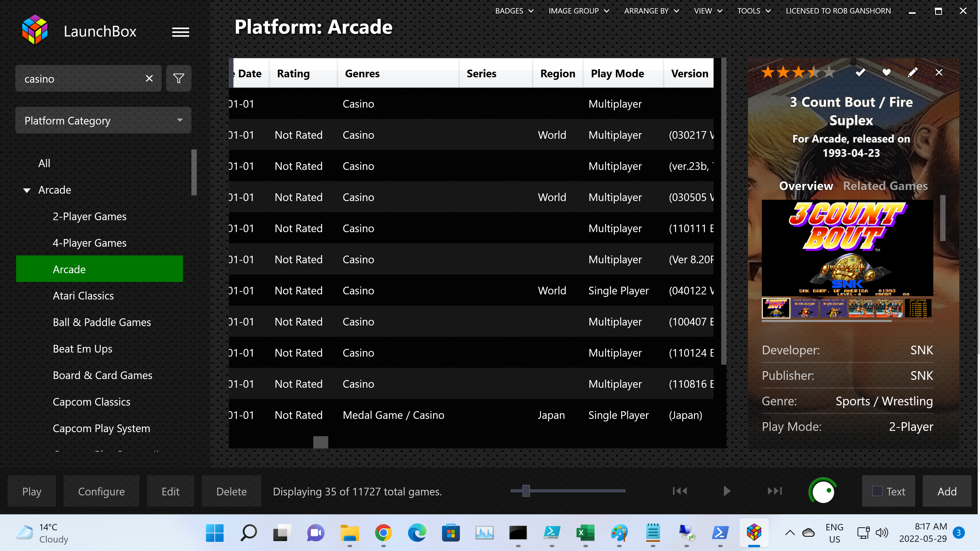Select Beat Em Ups category
The height and width of the screenshot is (551, 980).
tap(82, 349)
